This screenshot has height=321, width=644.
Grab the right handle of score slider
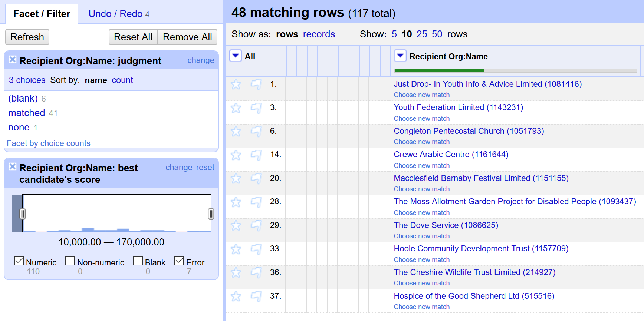coord(211,214)
